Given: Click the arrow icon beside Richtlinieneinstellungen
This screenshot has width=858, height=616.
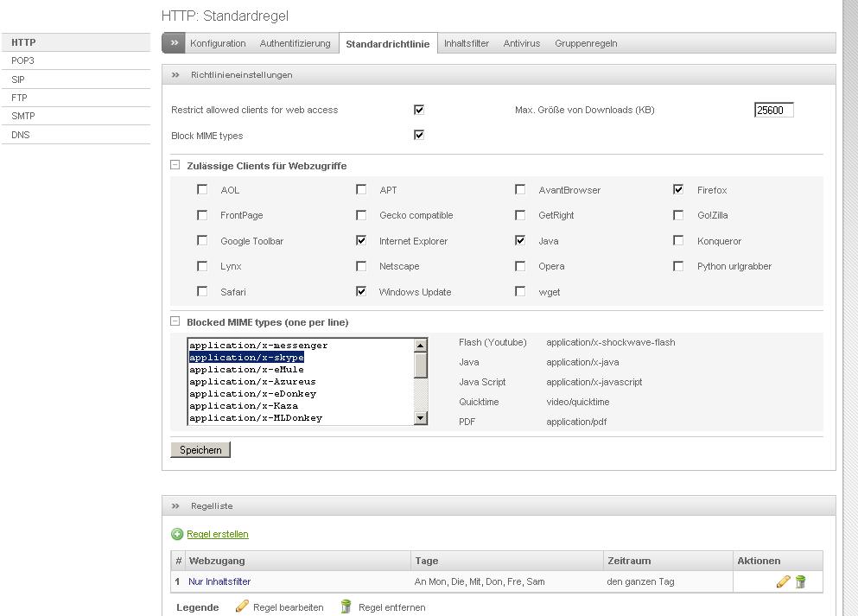Looking at the screenshot, I should point(175,75).
